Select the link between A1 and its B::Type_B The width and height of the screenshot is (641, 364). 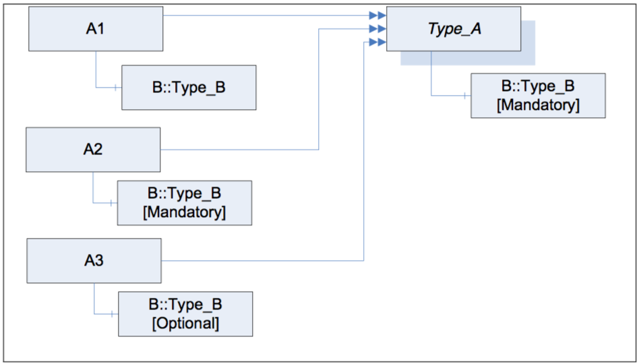96,74
